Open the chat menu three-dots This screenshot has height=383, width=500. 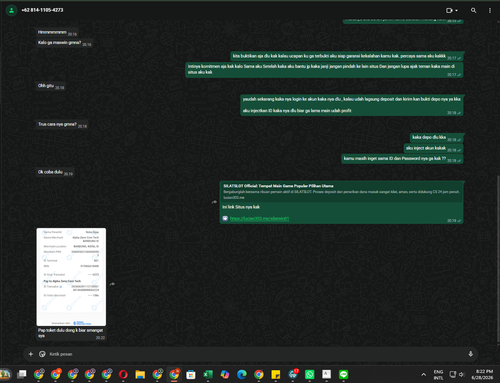coord(490,11)
